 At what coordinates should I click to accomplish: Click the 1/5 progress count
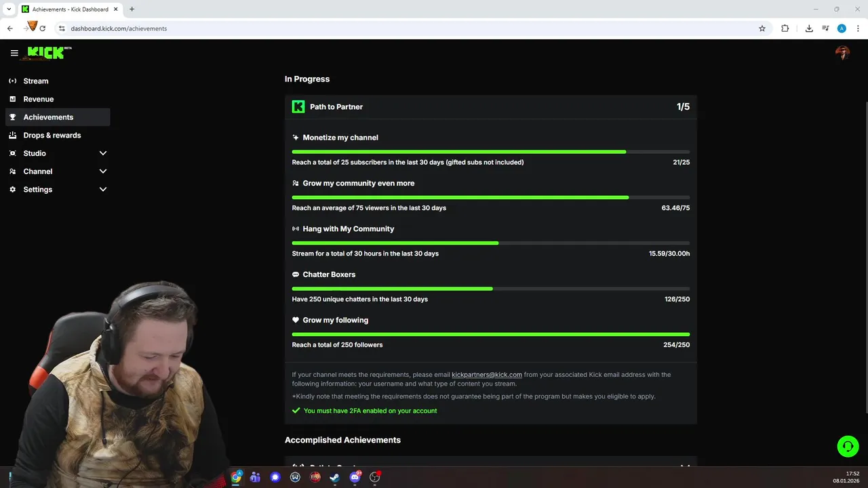683,106
